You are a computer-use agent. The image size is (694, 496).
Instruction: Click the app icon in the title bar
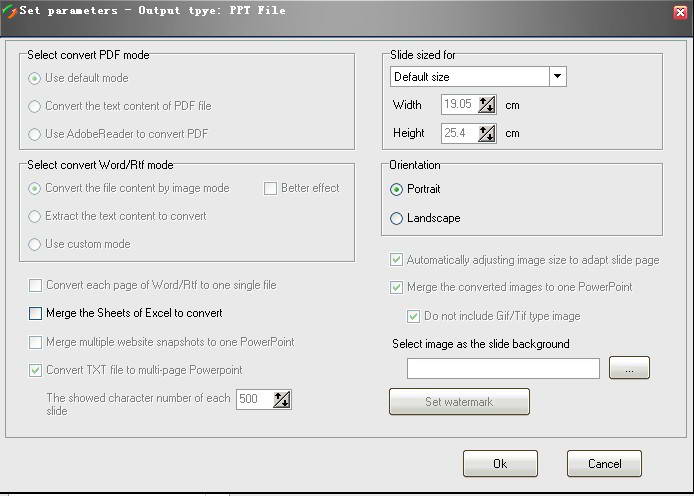(10, 11)
